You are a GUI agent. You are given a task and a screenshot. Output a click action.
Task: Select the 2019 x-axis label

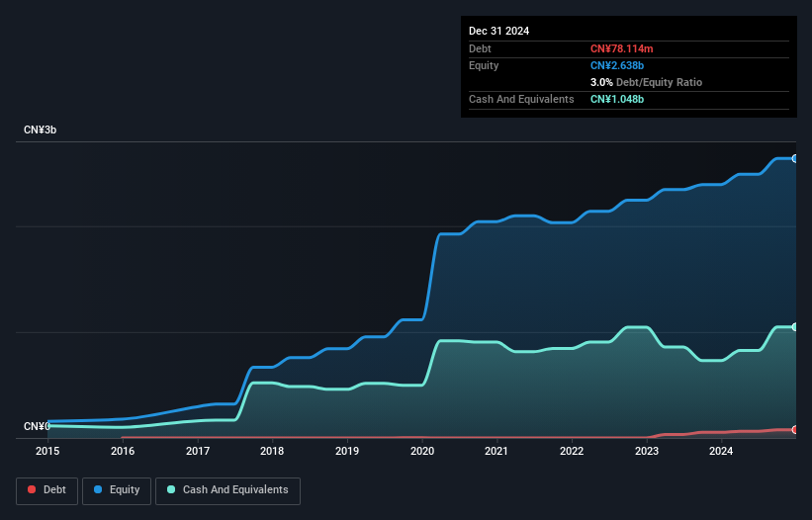click(347, 451)
